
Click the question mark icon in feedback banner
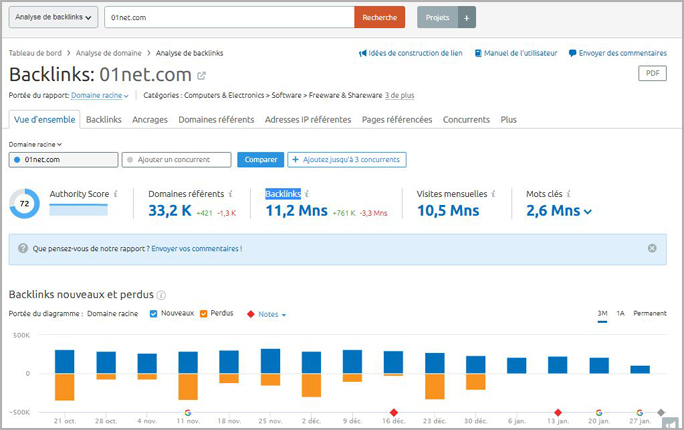23,248
